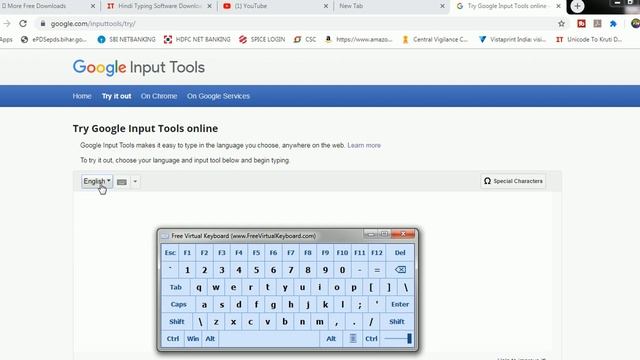The height and width of the screenshot is (360, 640).
Task: Open HDFC NET BANKING bookmark
Action: [197, 39]
